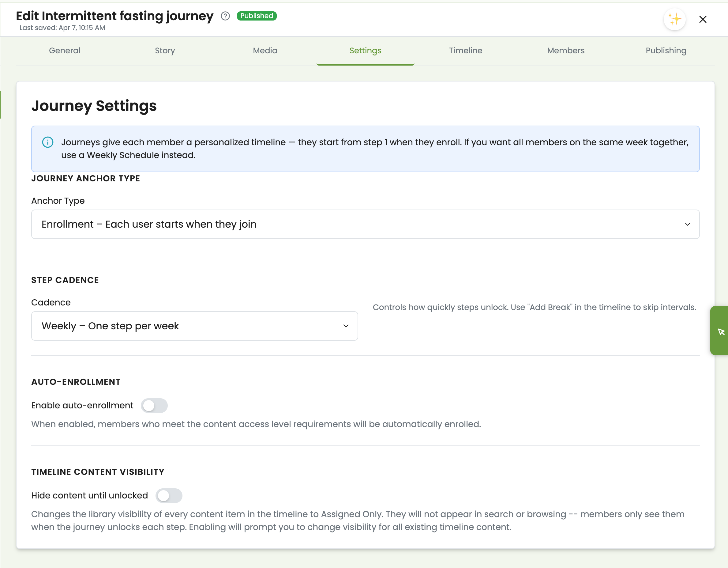Switch to the General tab
The height and width of the screenshot is (568, 728).
(65, 51)
